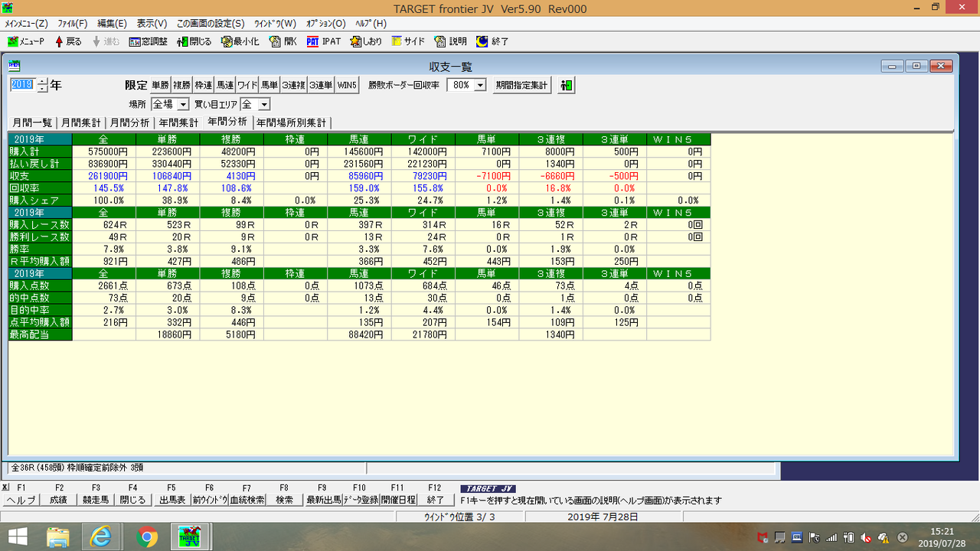This screenshot has width=980, height=551.
Task: Toggle the 単勝 limit filter
Action: point(160,85)
